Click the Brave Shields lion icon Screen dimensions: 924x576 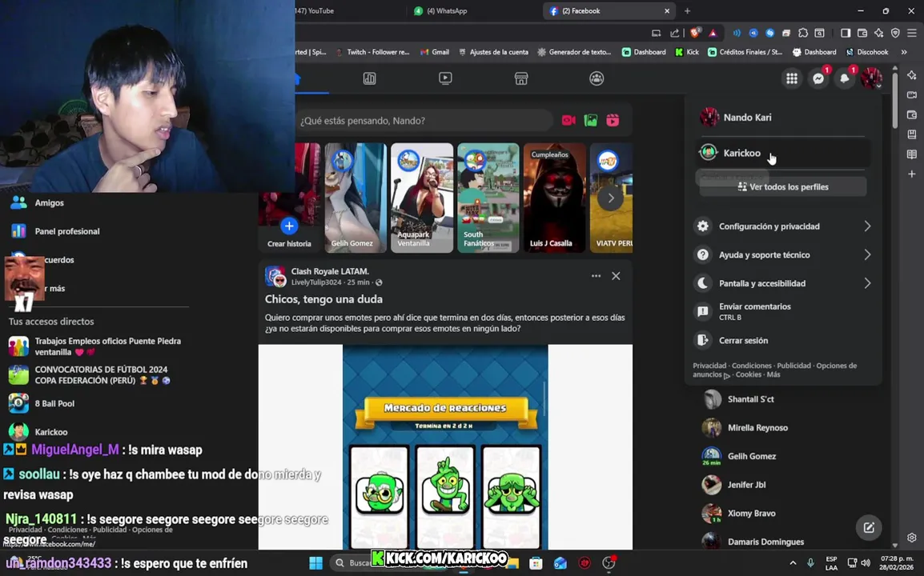pos(695,33)
